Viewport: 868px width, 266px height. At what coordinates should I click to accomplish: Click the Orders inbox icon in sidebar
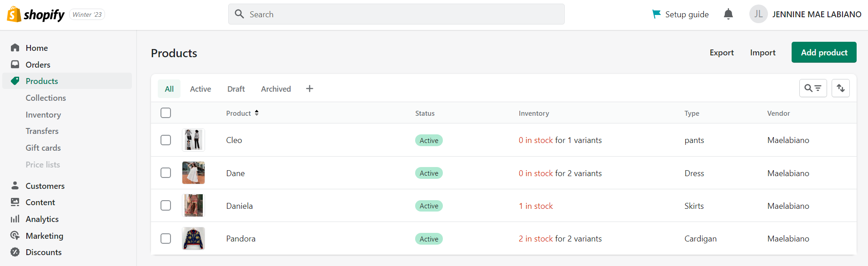pyautogui.click(x=15, y=64)
